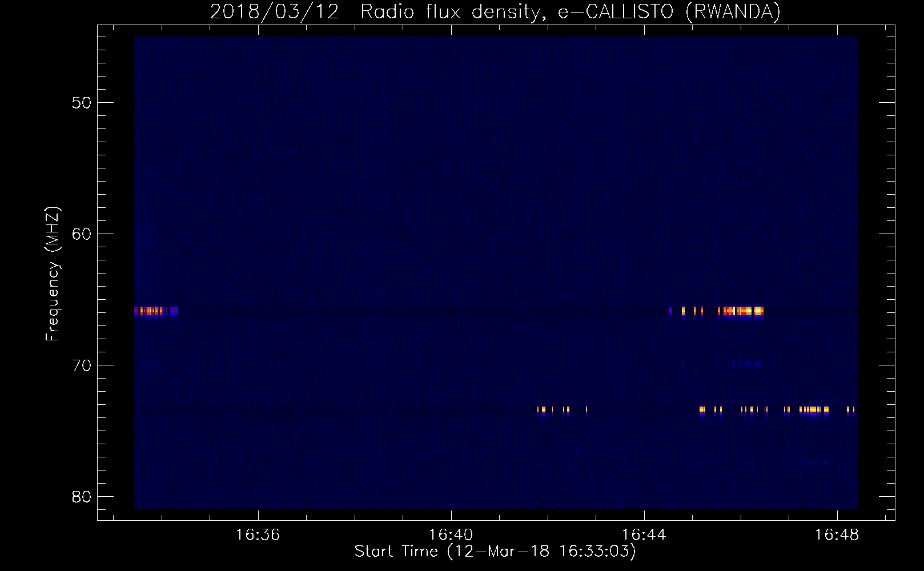Click the 16:40 time tick label

(451, 535)
